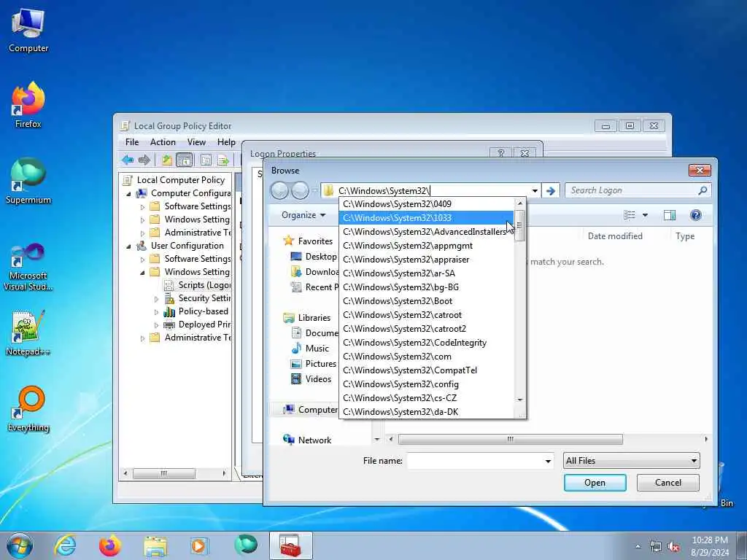The height and width of the screenshot is (560, 747).
Task: Show hidden tray icons arrow
Action: coord(638,547)
